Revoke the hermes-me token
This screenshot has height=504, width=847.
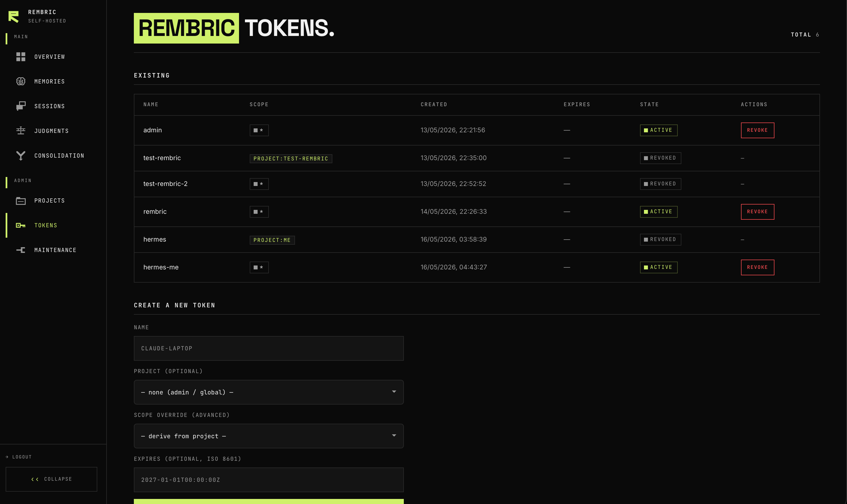pos(757,267)
